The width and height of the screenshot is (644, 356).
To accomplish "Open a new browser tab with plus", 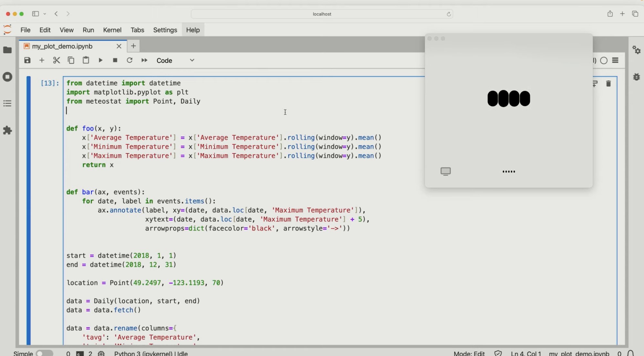I will 622,14.
